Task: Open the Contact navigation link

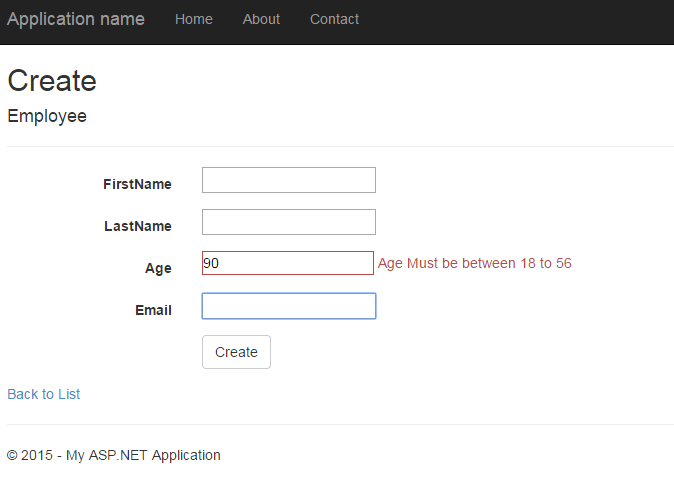Action: click(334, 19)
